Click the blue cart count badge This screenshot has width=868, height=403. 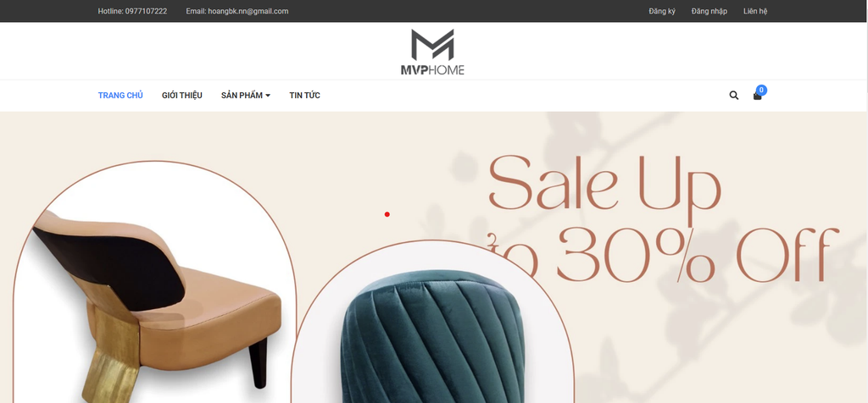click(762, 90)
